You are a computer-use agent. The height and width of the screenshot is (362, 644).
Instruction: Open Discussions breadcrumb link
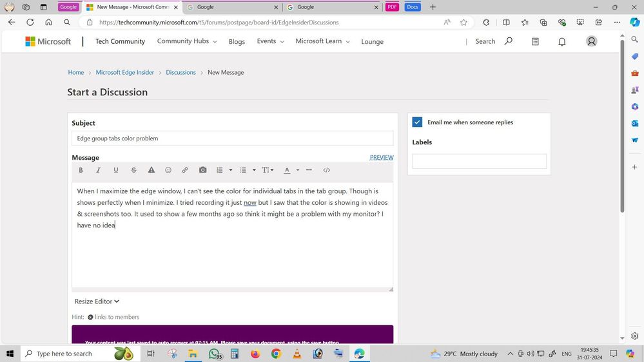click(x=181, y=72)
